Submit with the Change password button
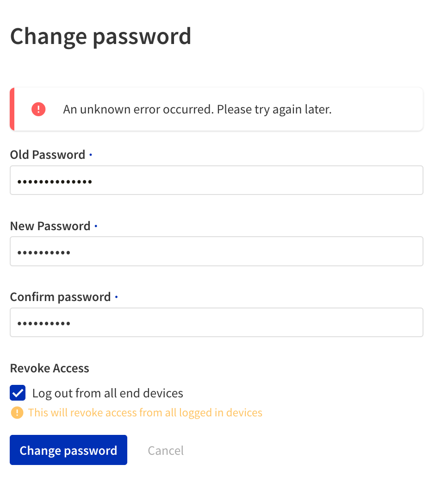Viewport: 448px width, 490px height. click(x=68, y=450)
